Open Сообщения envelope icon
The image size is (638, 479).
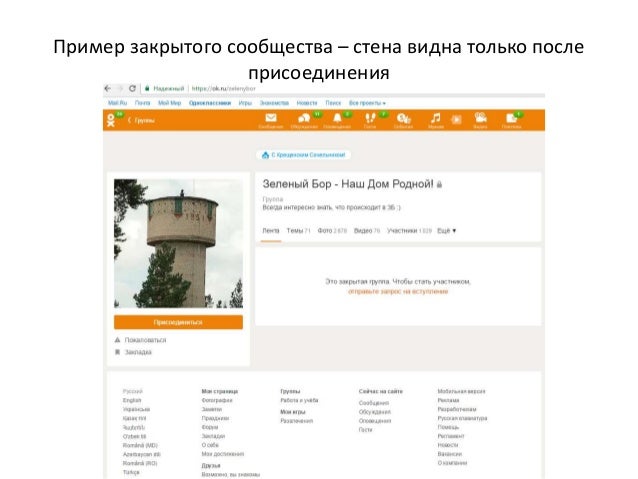click(271, 120)
